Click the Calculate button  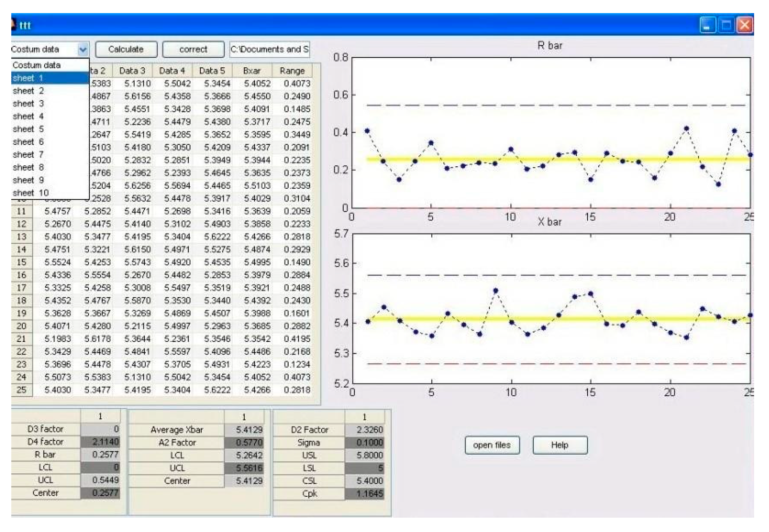click(x=126, y=49)
